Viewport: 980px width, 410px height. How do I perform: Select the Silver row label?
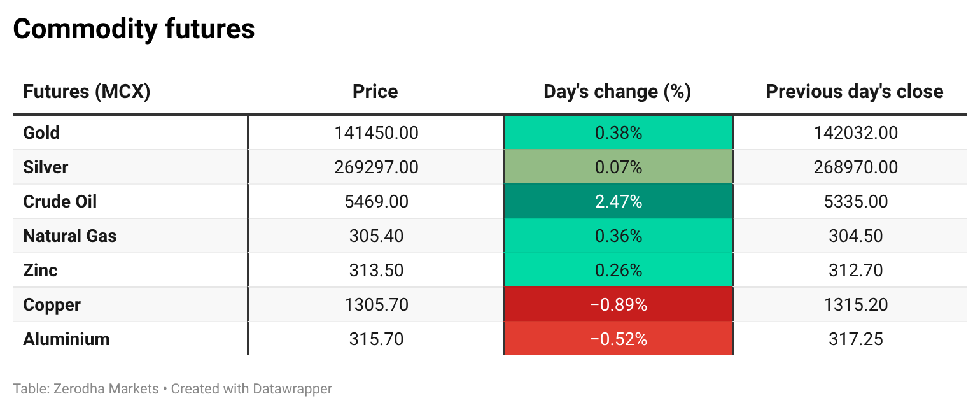45,167
